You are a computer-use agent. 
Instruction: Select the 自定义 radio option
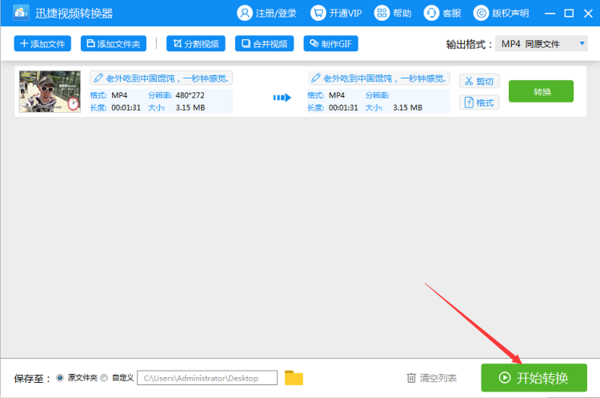104,378
